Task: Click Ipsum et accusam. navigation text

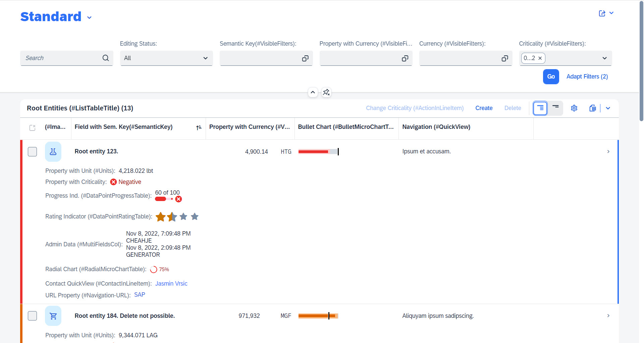Action: point(426,151)
